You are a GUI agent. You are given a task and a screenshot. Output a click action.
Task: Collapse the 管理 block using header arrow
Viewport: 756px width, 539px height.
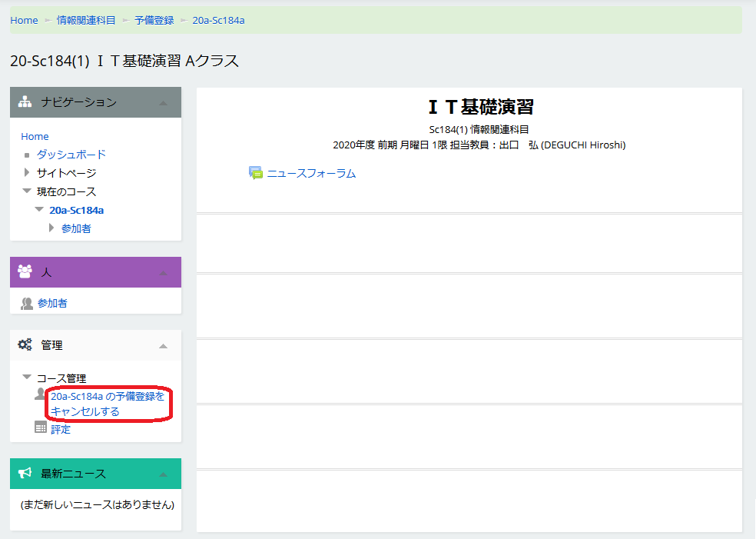[x=163, y=346]
